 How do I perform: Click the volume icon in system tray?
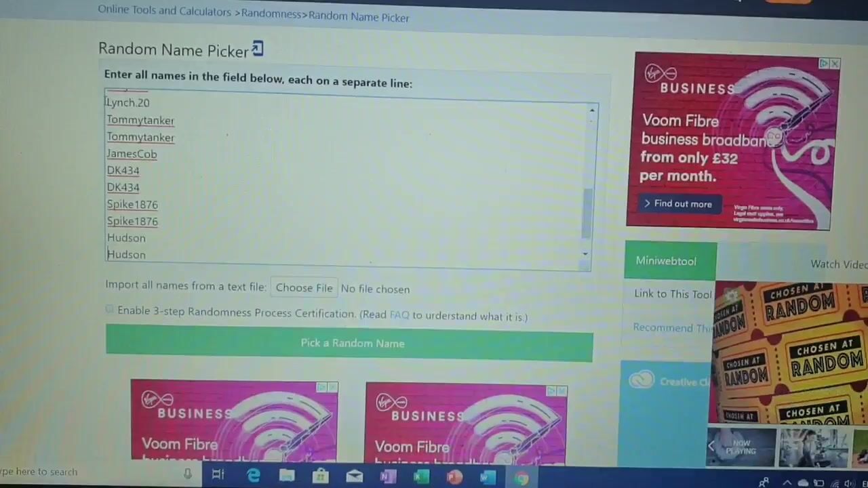[x=848, y=484]
